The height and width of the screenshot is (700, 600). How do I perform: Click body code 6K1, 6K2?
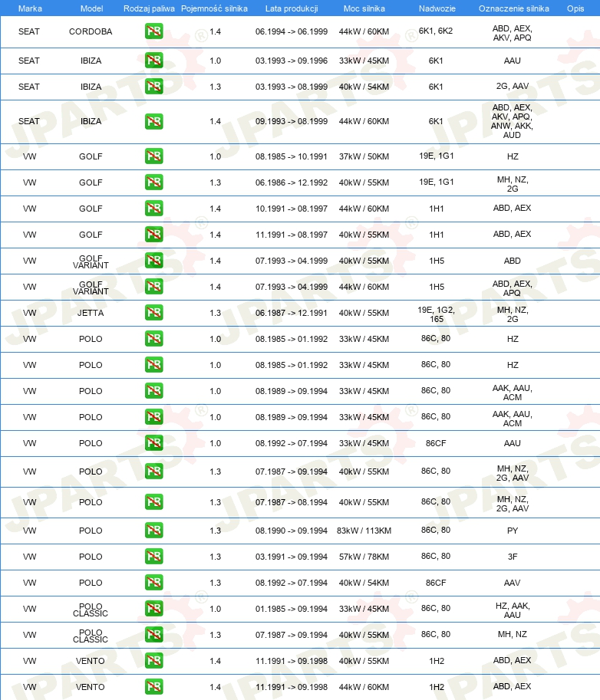[436, 31]
